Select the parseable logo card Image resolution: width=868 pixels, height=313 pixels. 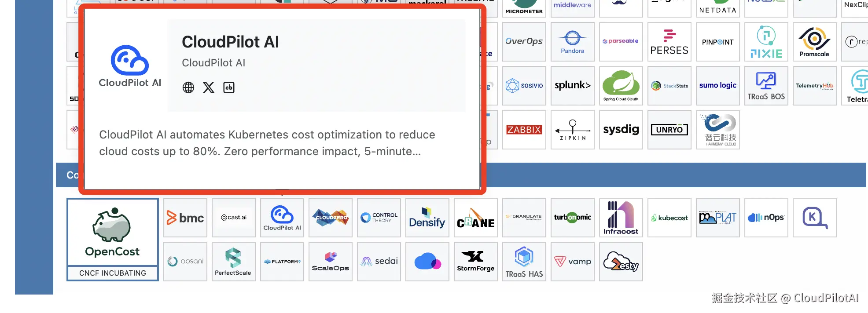(x=621, y=42)
